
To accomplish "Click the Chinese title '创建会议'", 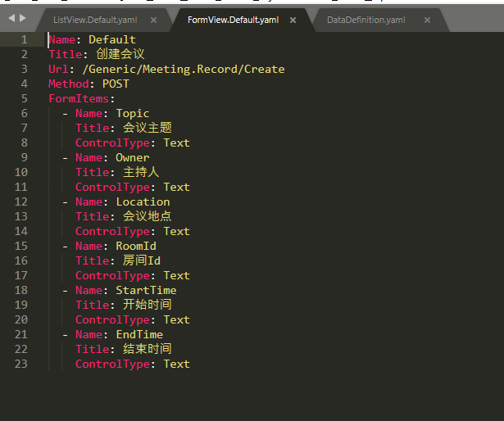I will tap(120, 54).
